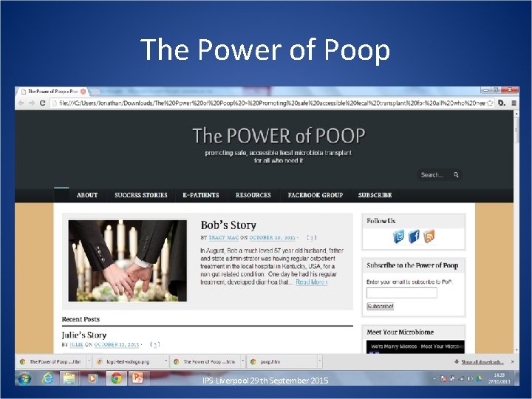
Task: Click the Read More link
Action: [x=311, y=282]
